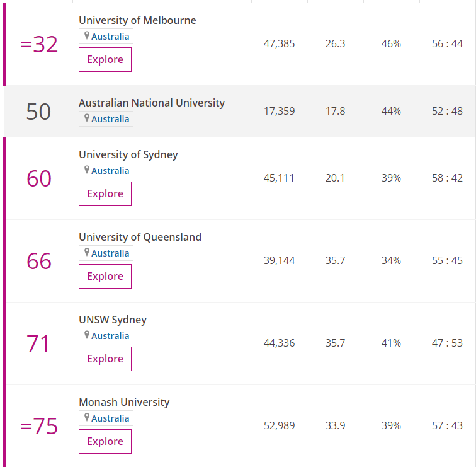Click the location pin icon under University of Melbourne
Screen dimensions: 476x467
(87, 36)
